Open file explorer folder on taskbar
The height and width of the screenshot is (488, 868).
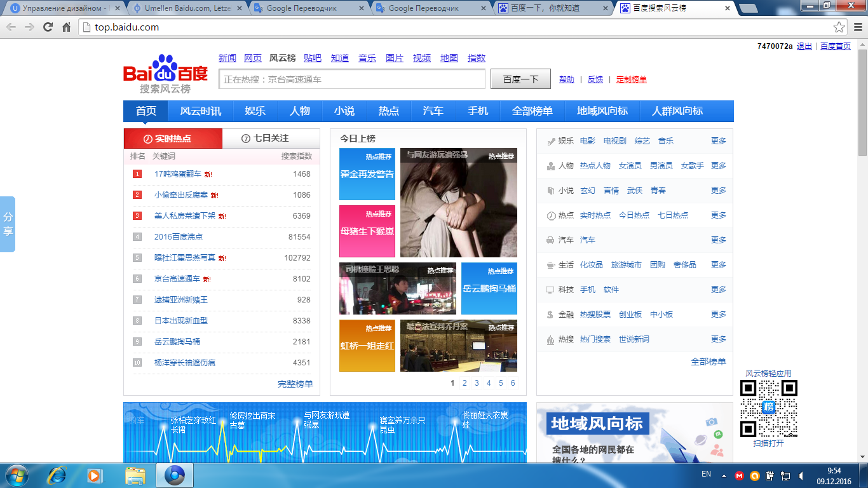point(135,475)
